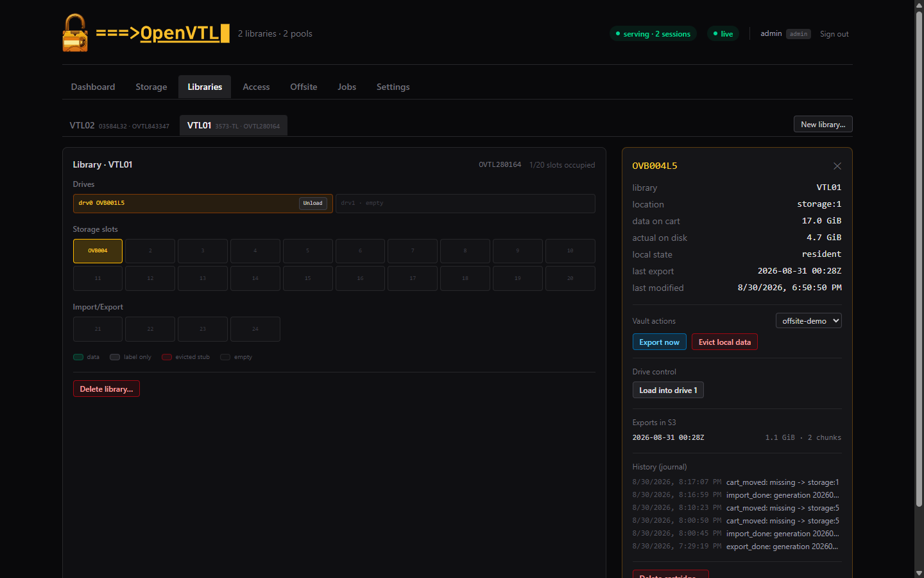Viewport: 924px width, 578px height.
Task: Select the empty drv1 drive
Action: [x=465, y=203]
